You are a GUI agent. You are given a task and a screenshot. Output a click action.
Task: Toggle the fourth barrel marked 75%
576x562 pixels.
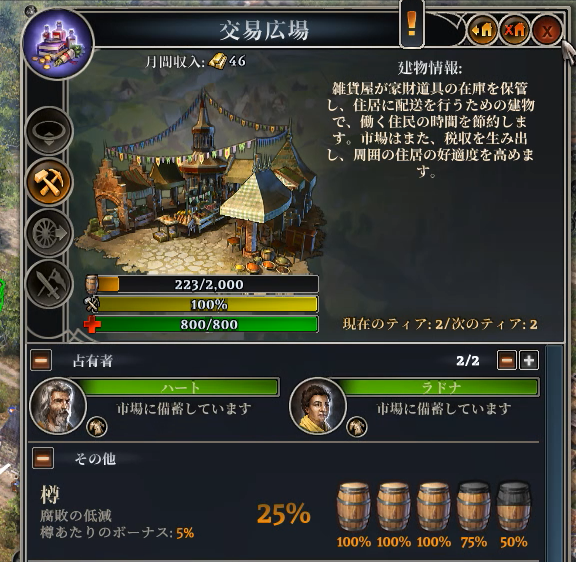(x=474, y=507)
